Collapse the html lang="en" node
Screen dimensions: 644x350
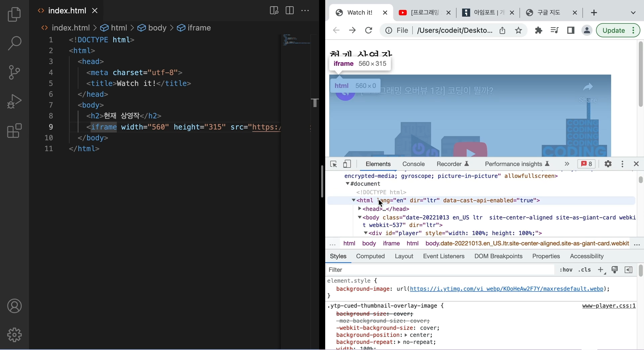tap(354, 200)
